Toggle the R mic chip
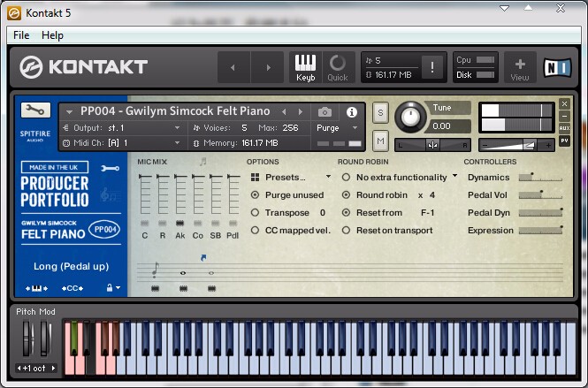The image size is (588, 388). (x=163, y=224)
